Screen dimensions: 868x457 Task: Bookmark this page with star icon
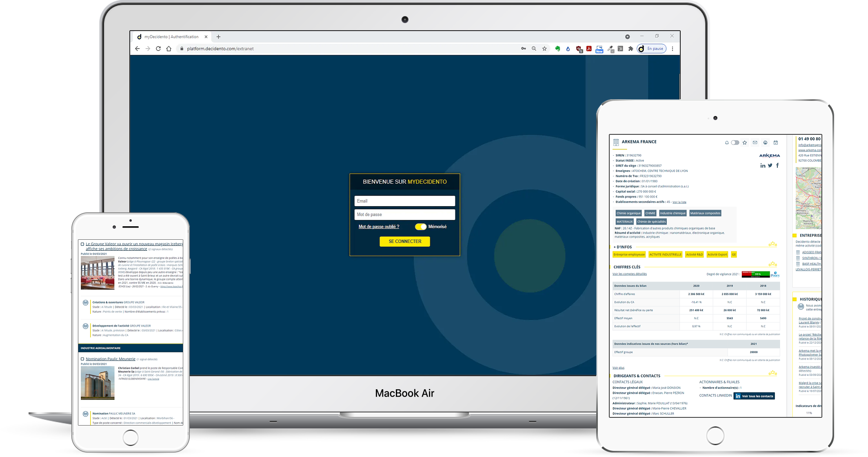point(544,49)
